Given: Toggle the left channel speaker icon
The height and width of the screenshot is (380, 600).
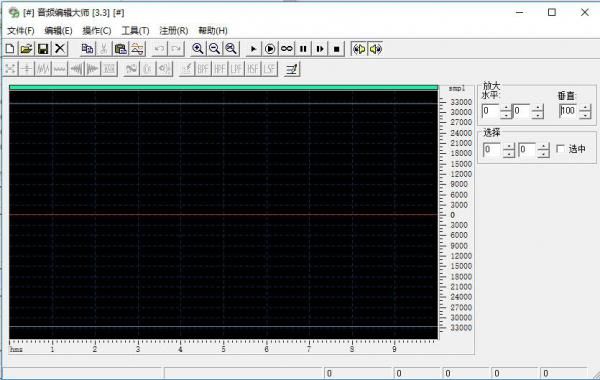Looking at the screenshot, I should [359, 49].
